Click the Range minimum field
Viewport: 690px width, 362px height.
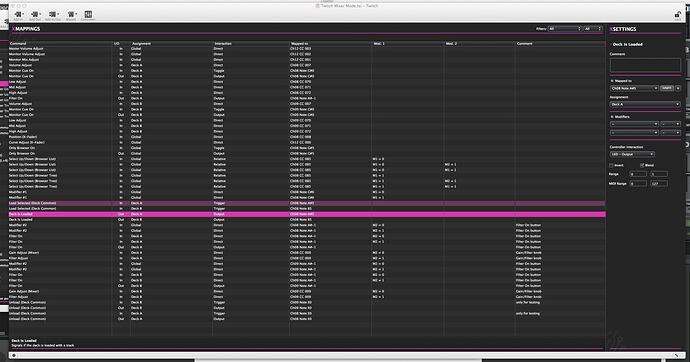[638, 174]
